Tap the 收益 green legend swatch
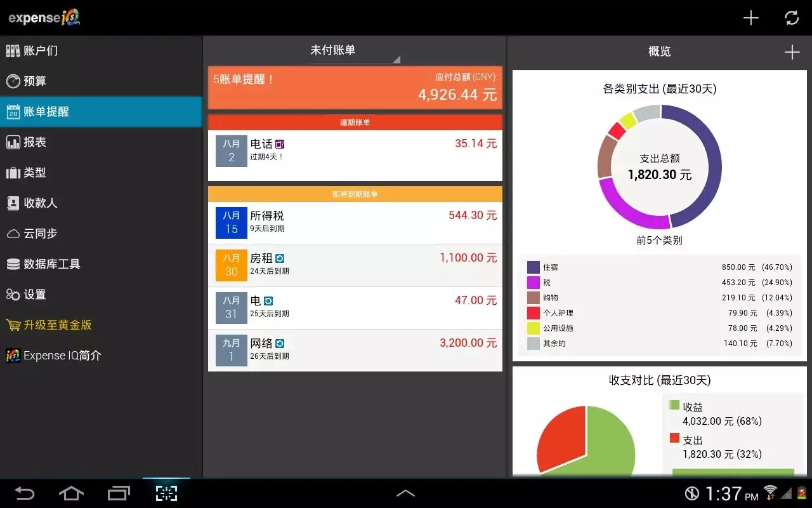Image resolution: width=812 pixels, height=508 pixels. tap(674, 405)
